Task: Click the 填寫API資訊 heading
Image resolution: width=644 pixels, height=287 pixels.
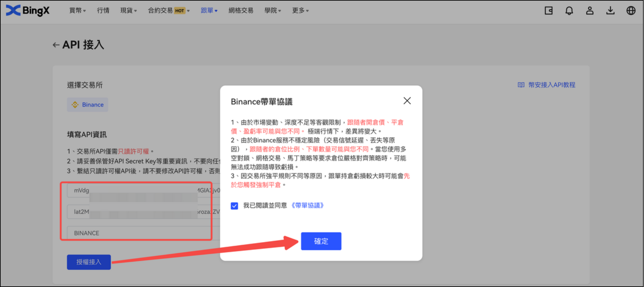Action: point(87,134)
